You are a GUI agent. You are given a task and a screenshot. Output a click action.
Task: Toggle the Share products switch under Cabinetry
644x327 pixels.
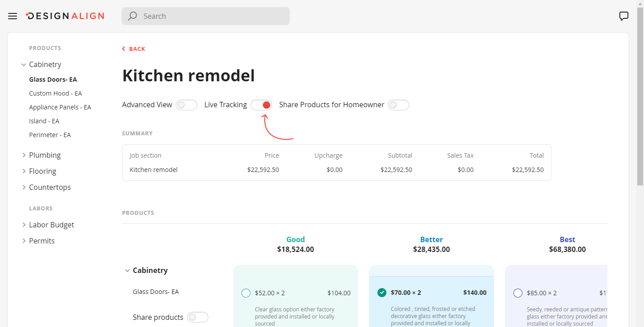point(198,317)
